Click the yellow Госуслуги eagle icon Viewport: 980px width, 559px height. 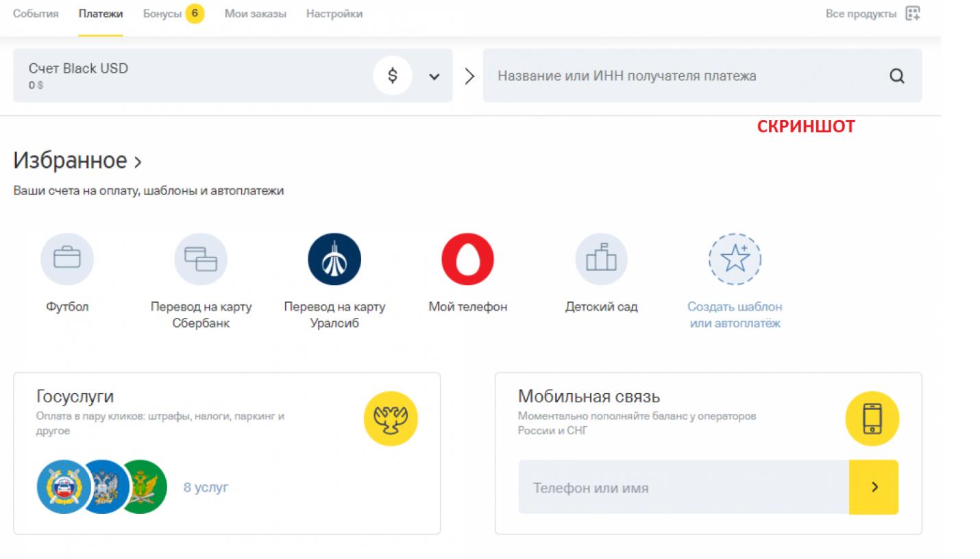click(x=391, y=419)
